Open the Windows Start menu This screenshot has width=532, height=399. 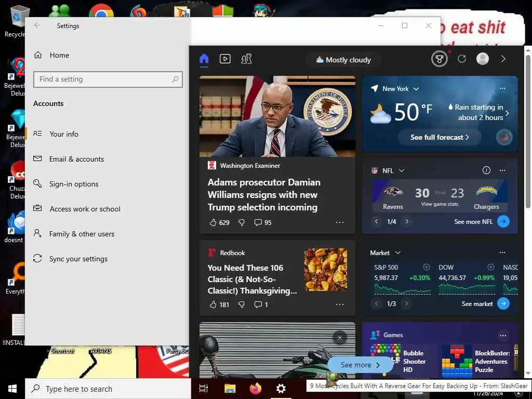12,389
